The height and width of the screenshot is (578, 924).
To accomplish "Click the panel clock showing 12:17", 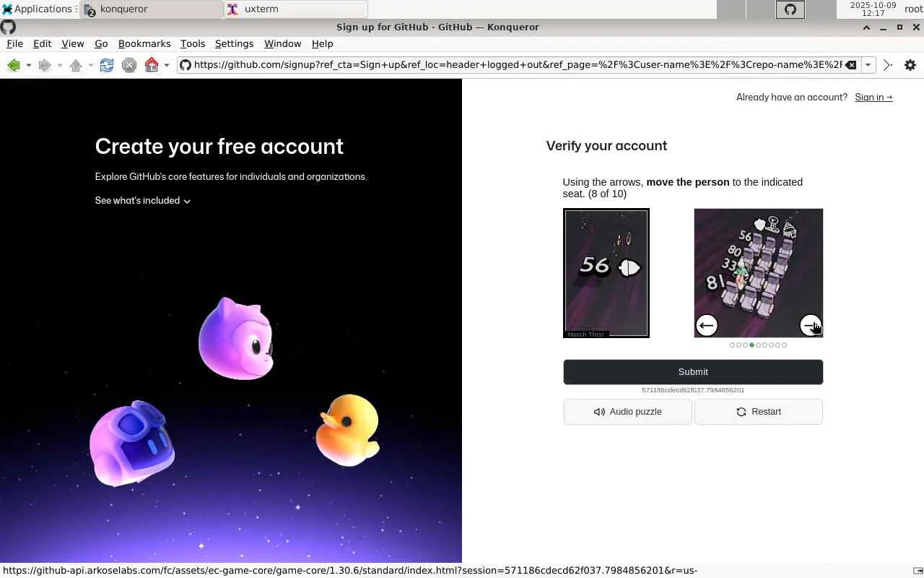I will (873, 9).
